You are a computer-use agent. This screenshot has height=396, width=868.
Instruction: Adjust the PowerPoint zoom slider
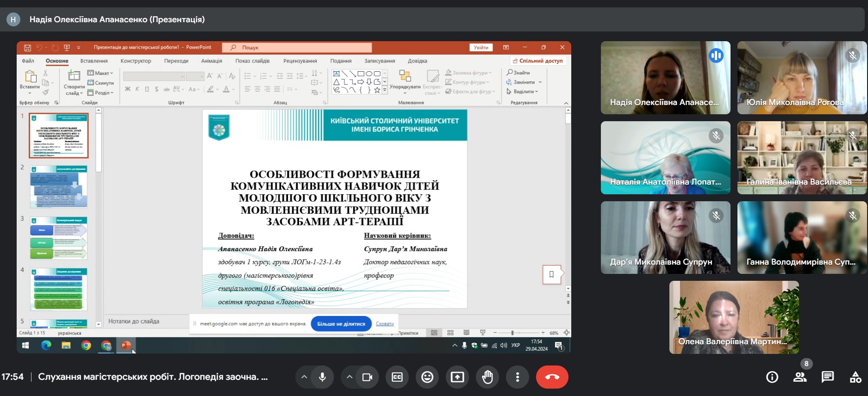512,333
